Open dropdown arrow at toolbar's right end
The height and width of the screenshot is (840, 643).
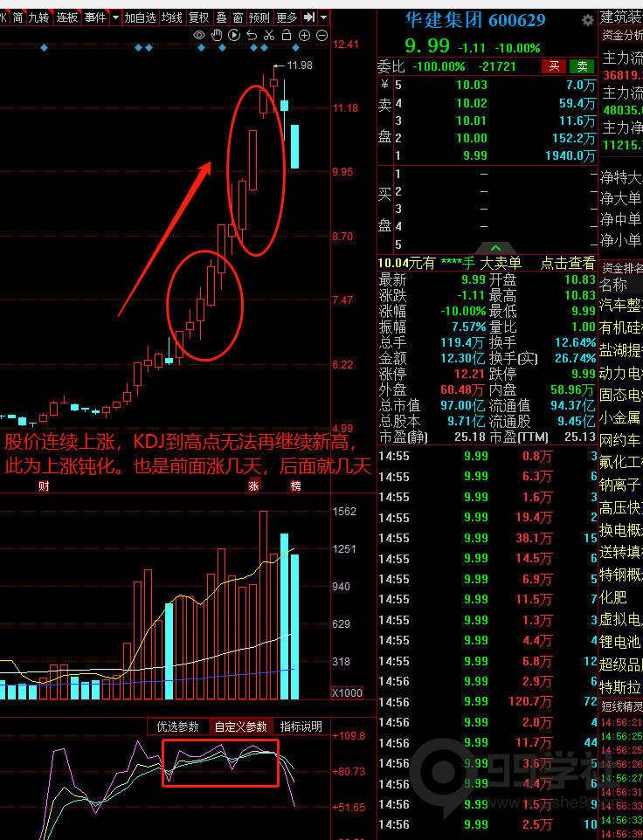pyautogui.click(x=324, y=17)
